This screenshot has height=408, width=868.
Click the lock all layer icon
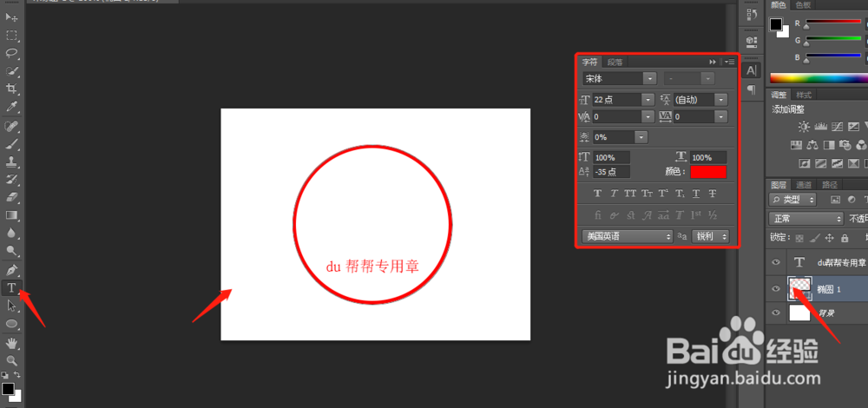(845, 238)
